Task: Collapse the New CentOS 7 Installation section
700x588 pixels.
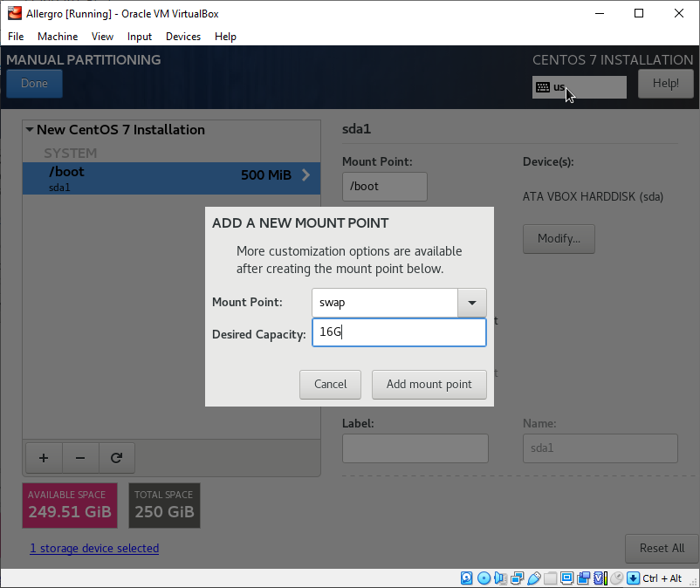Action: 30,130
